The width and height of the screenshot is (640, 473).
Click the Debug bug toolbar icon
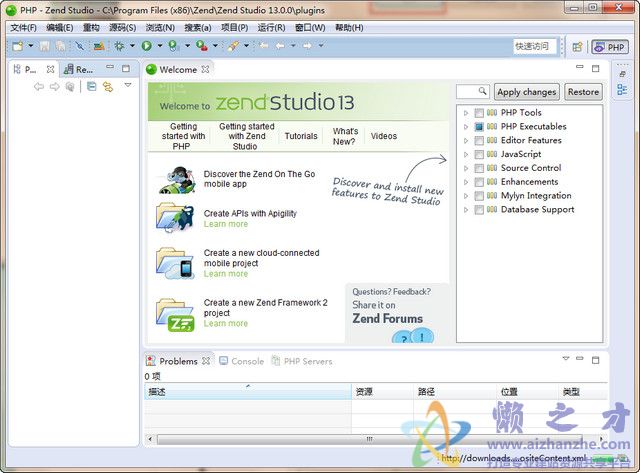click(x=119, y=46)
